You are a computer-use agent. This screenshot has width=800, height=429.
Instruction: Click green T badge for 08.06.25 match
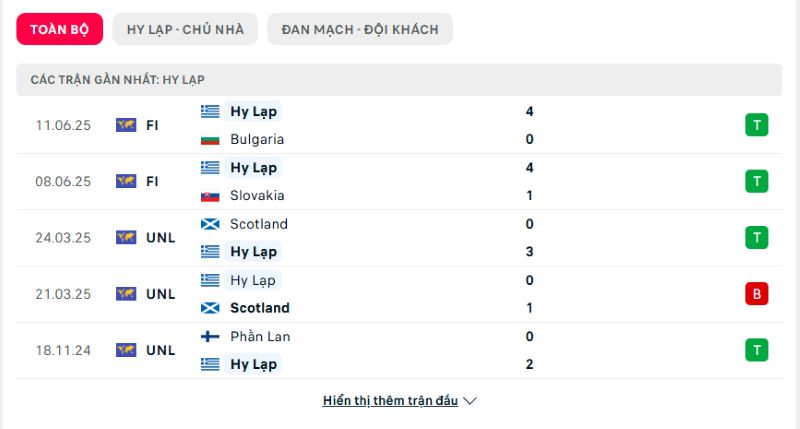(x=757, y=181)
